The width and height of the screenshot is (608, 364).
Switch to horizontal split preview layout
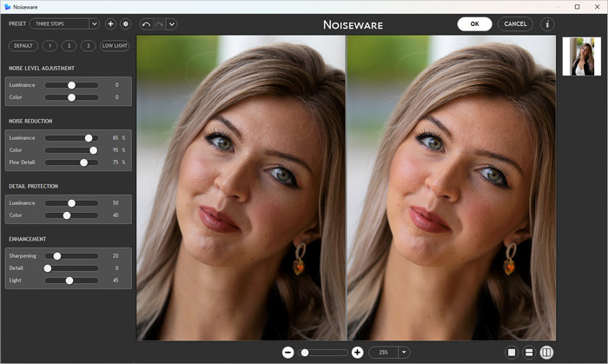point(529,352)
